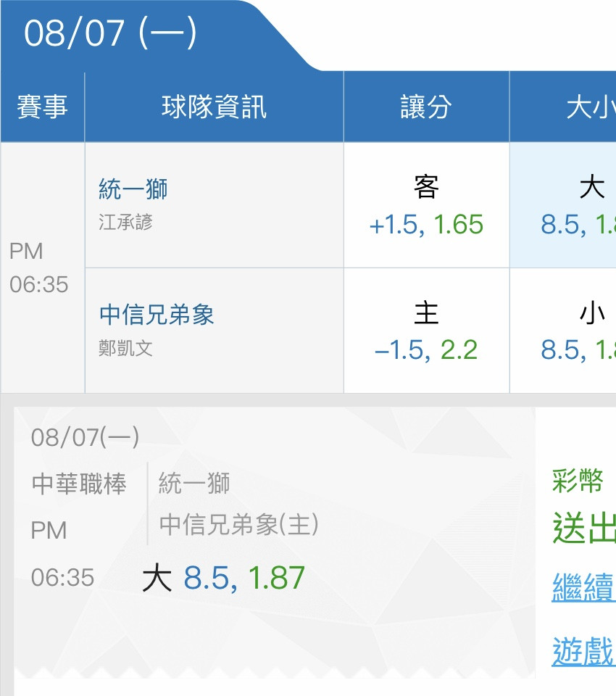Click the 讓分 column header
616x696 pixels.
[427, 107]
